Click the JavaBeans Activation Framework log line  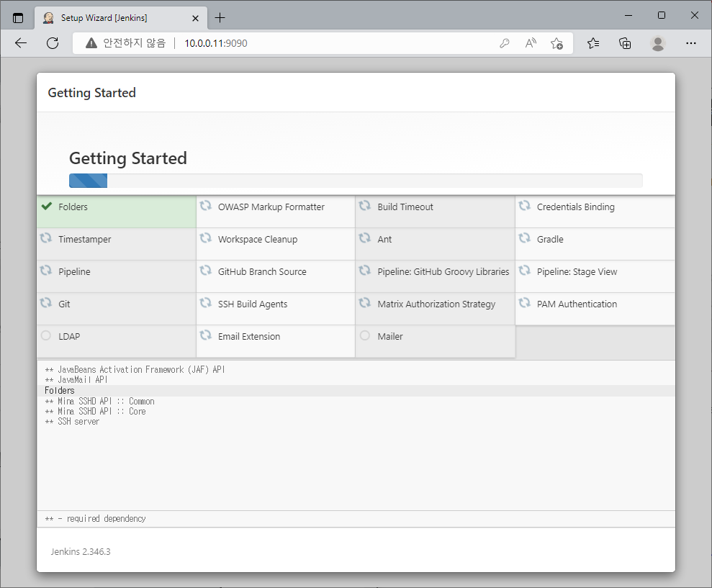[135, 370]
